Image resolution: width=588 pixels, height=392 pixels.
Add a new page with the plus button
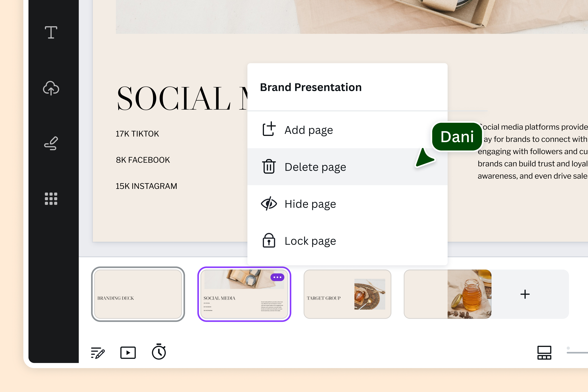click(x=525, y=294)
